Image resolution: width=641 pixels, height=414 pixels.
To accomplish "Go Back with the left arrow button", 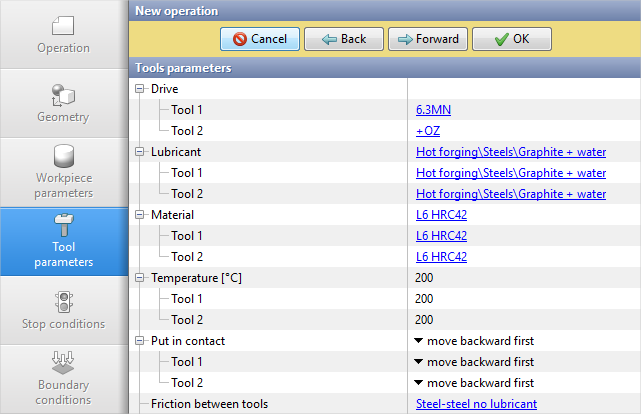I will tap(344, 39).
